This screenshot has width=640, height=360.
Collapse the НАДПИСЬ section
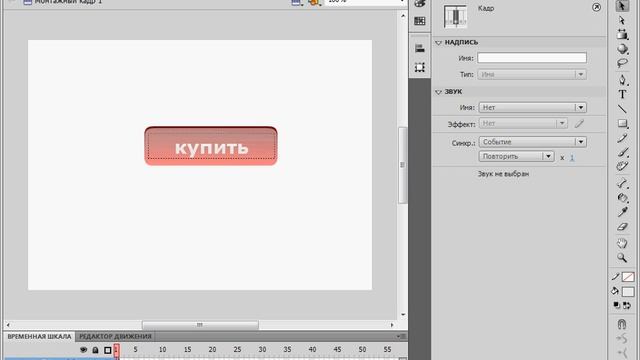pos(438,42)
